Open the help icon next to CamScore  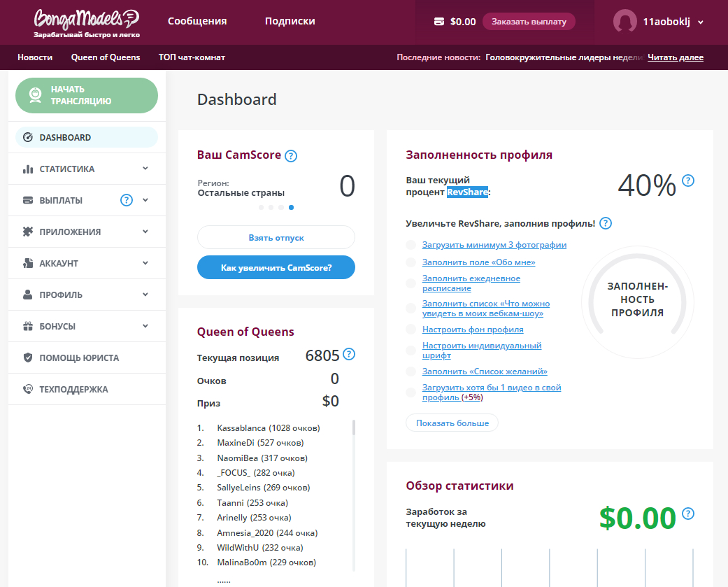click(x=291, y=156)
